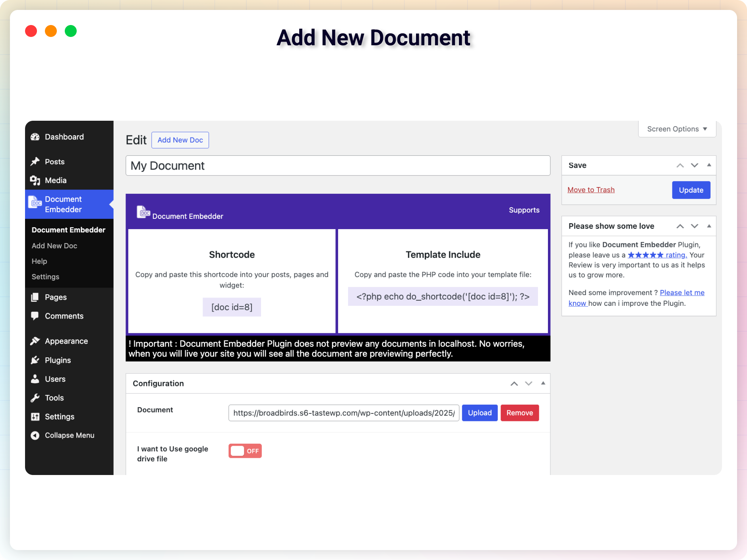Image resolution: width=747 pixels, height=560 pixels.
Task: Open Add New Doc submenu entry
Action: pos(54,246)
